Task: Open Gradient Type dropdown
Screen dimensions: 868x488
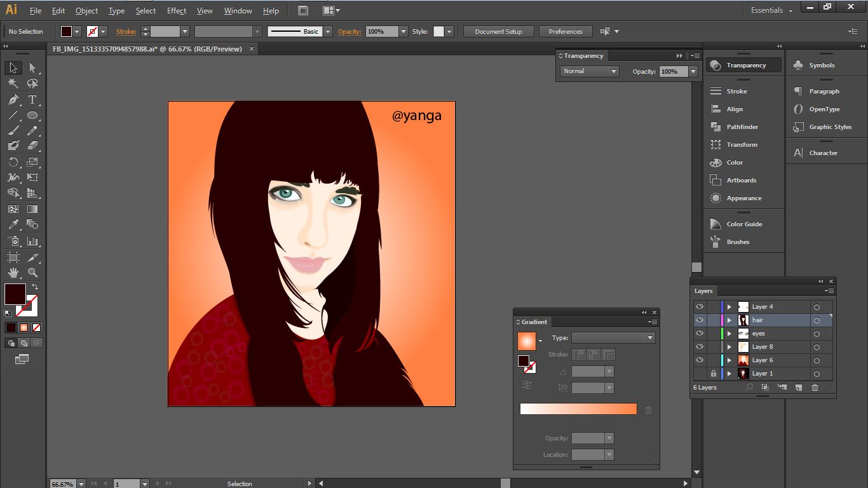Action: tap(613, 338)
